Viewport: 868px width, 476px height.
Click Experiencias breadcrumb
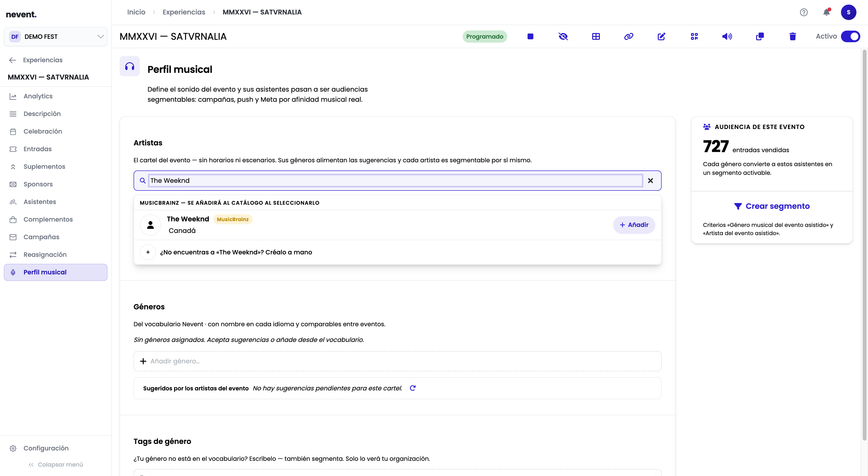point(184,12)
